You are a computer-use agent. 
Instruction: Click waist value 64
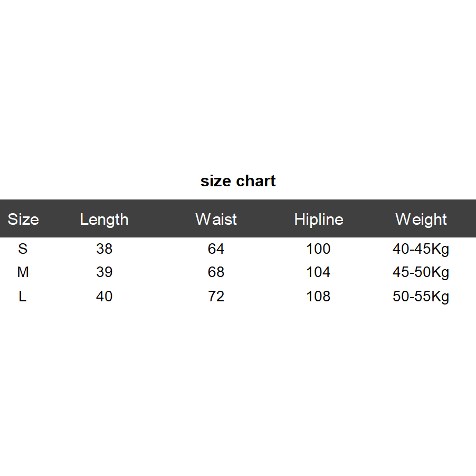pyautogui.click(x=216, y=249)
